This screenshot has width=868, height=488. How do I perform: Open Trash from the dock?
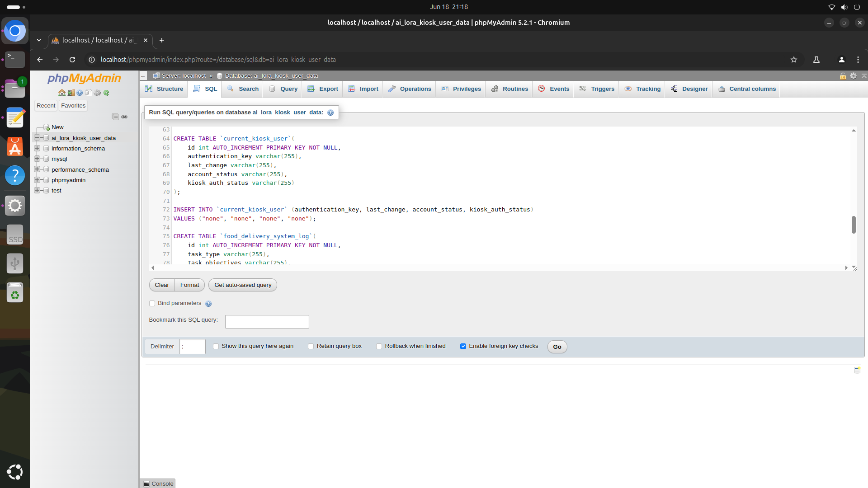pos(15,293)
